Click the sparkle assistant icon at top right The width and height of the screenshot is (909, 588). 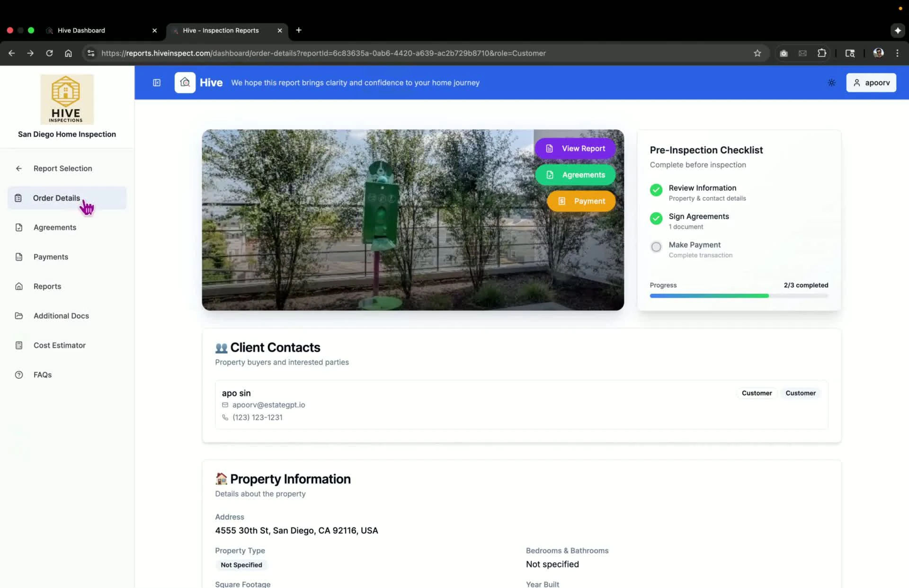898,30
